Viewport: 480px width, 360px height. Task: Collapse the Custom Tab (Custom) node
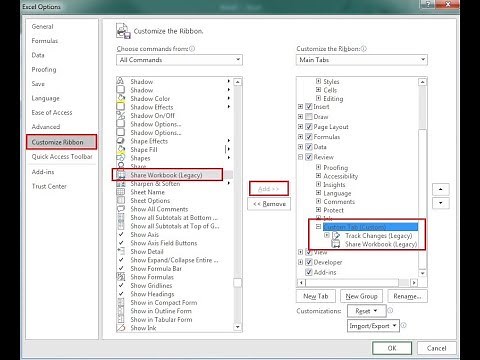(318, 227)
